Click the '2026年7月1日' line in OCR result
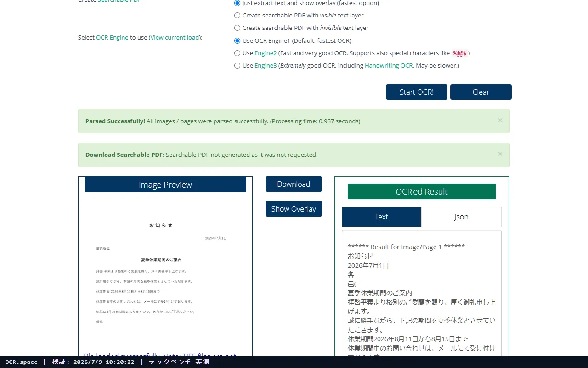This screenshot has height=368, width=588. pos(368,265)
